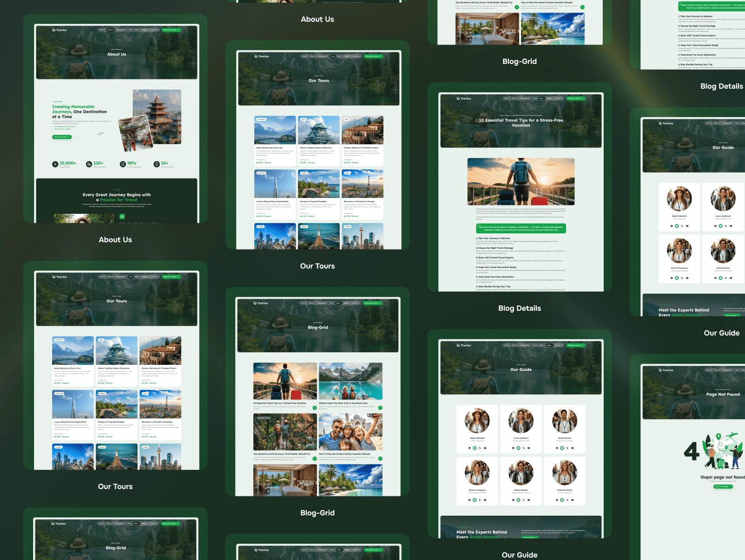Expand the Destinations dropdown in About Us page nav
The width and height of the screenshot is (745, 560).
pyautogui.click(x=121, y=30)
